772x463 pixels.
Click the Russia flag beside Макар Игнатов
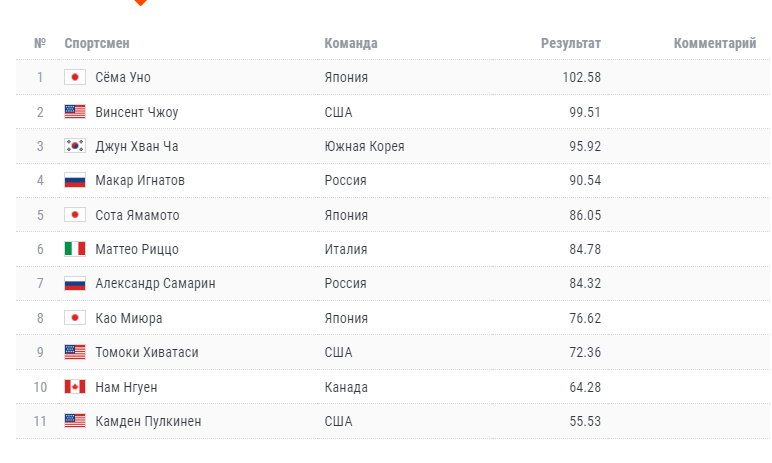click(x=75, y=181)
